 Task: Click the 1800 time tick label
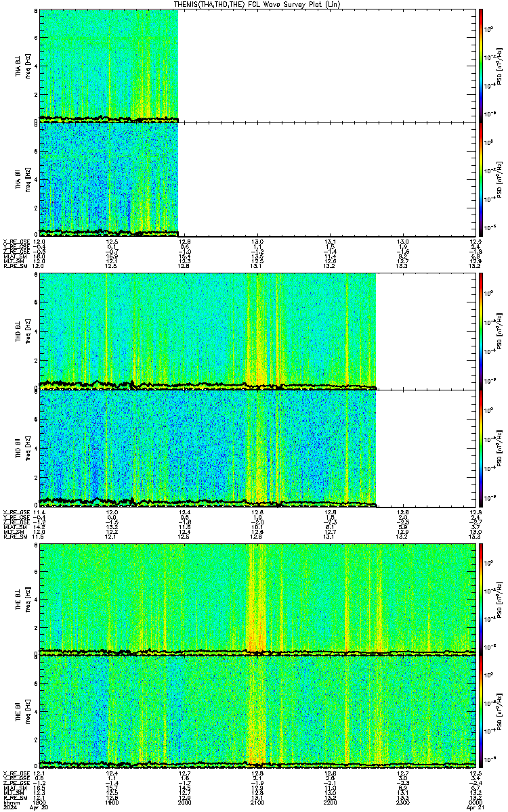(41, 801)
